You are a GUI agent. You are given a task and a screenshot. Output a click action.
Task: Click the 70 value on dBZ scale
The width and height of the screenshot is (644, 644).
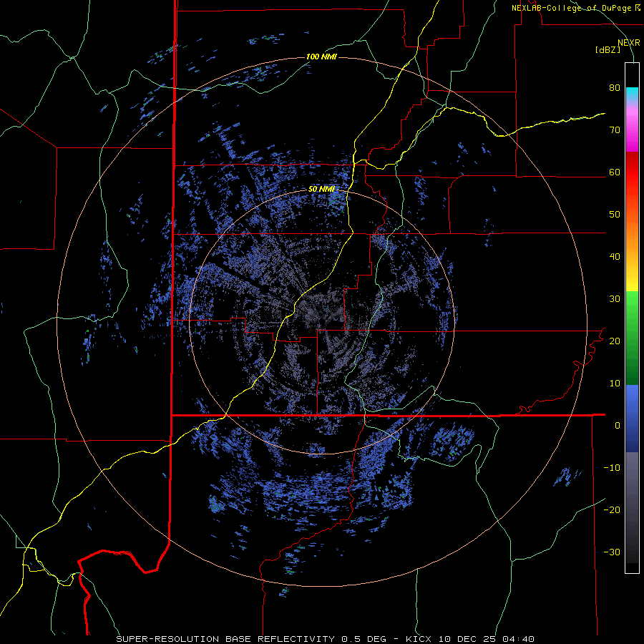615,130
